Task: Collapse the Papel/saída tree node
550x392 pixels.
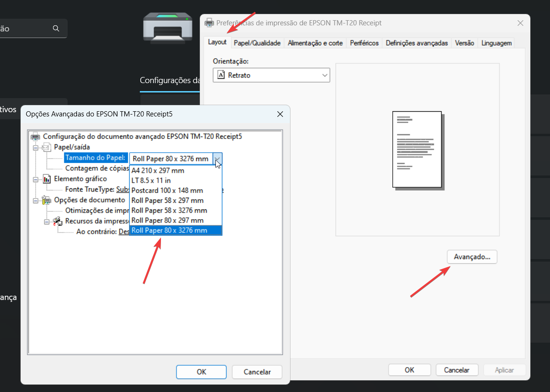Action: [x=35, y=148]
